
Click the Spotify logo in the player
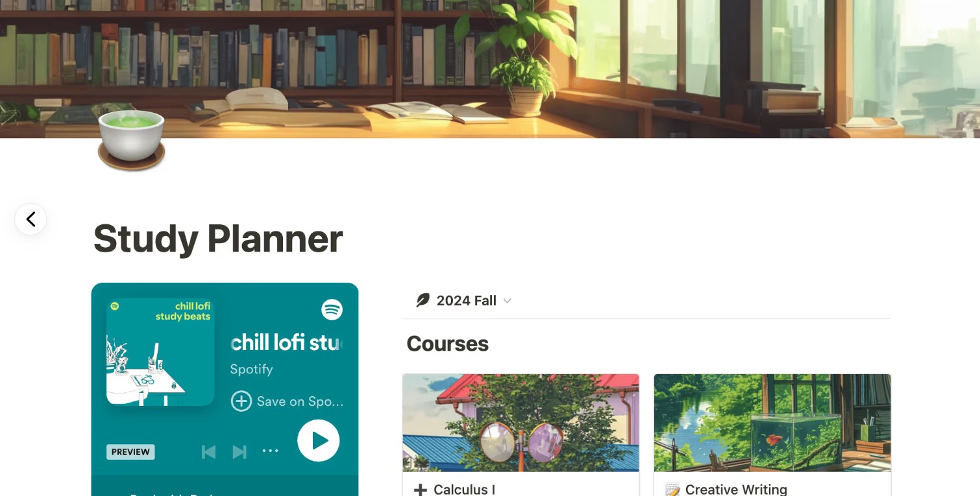coord(332,310)
